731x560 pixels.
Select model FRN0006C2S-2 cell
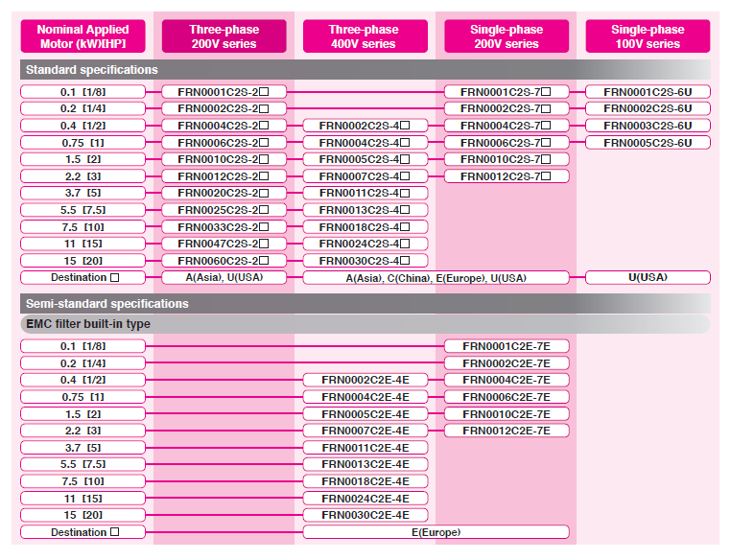pos(224,143)
